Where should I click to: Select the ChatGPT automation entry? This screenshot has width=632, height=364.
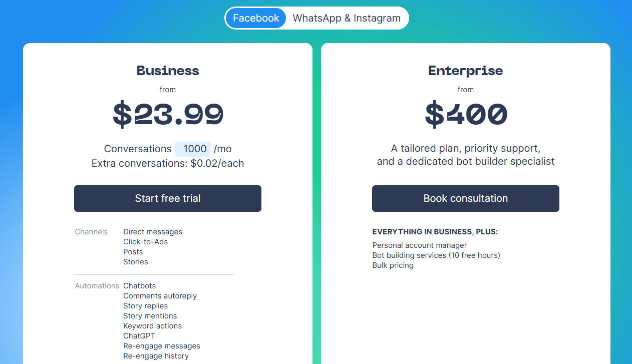[139, 335]
